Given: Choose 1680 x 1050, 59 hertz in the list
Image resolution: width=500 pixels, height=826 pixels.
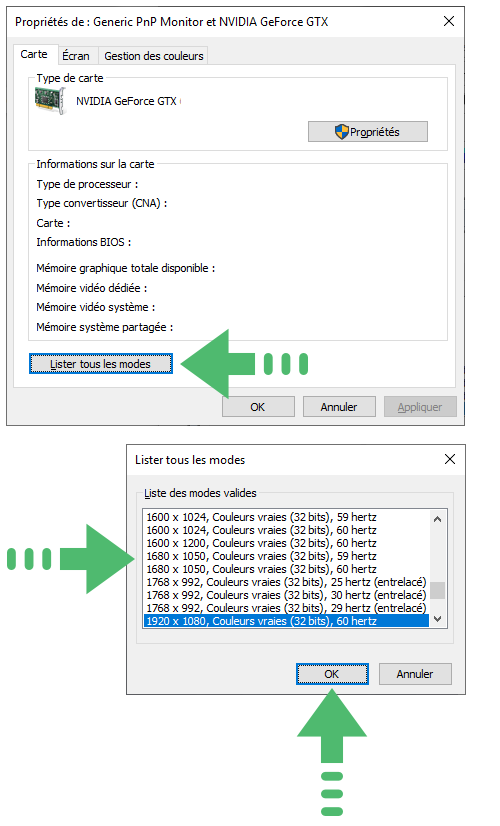Looking at the screenshot, I should point(286,556).
